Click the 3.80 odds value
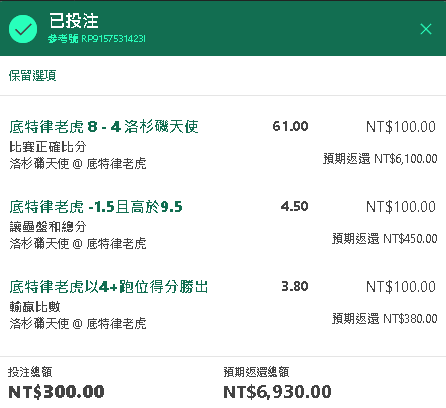This screenshot has height=408, width=446. pos(295,286)
